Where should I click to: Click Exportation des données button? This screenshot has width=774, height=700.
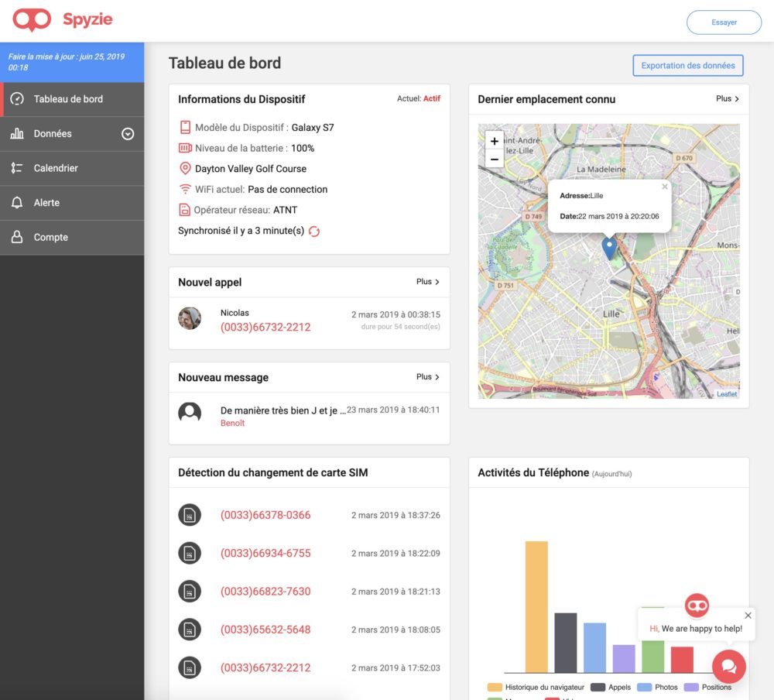pos(687,66)
